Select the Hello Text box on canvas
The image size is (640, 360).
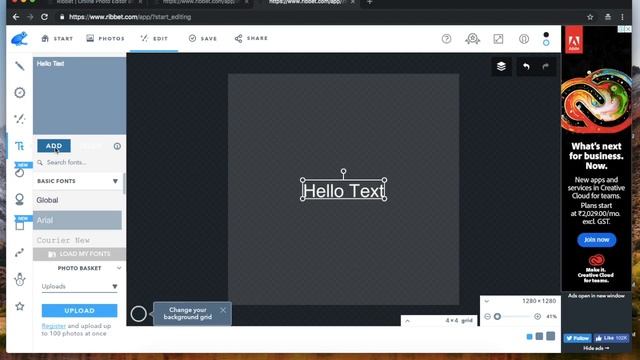coord(344,191)
